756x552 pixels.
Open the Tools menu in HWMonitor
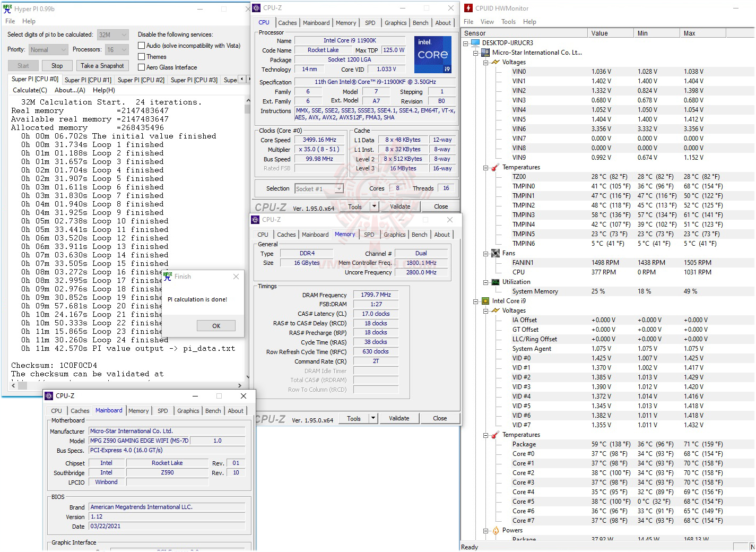(x=508, y=22)
